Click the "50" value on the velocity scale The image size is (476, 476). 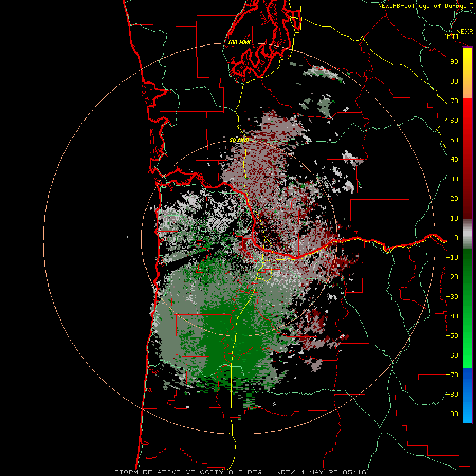click(x=454, y=140)
